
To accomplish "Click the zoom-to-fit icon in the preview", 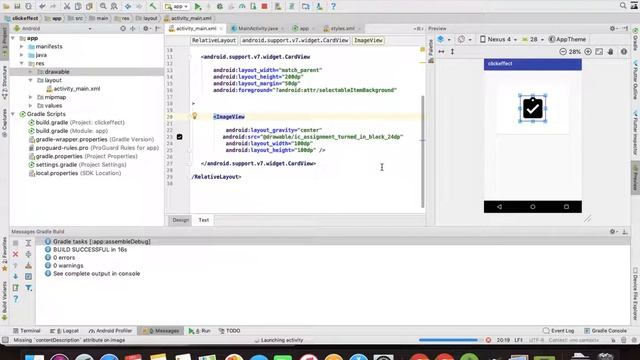I will coord(599,51).
